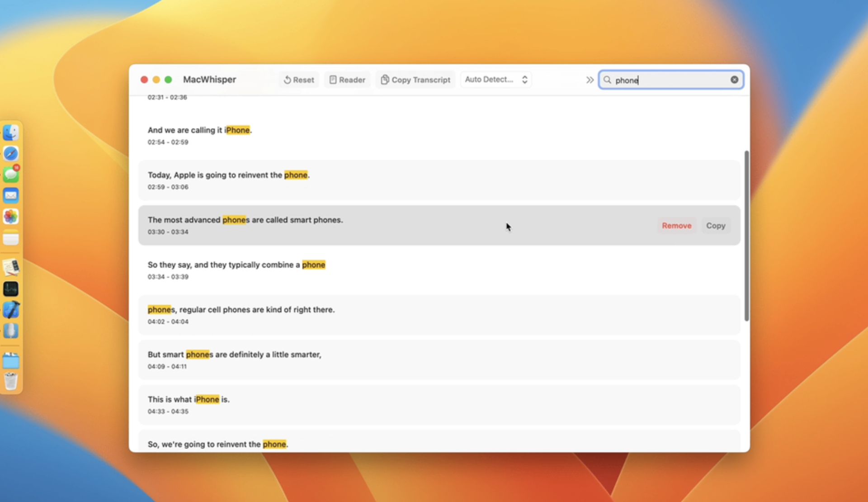Minimize the MacWhisper window
The height and width of the screenshot is (502, 868).
pos(156,80)
